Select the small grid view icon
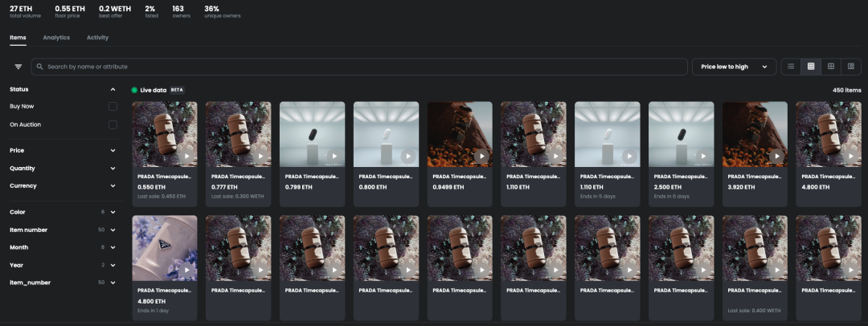The width and height of the screenshot is (868, 326). click(x=811, y=67)
